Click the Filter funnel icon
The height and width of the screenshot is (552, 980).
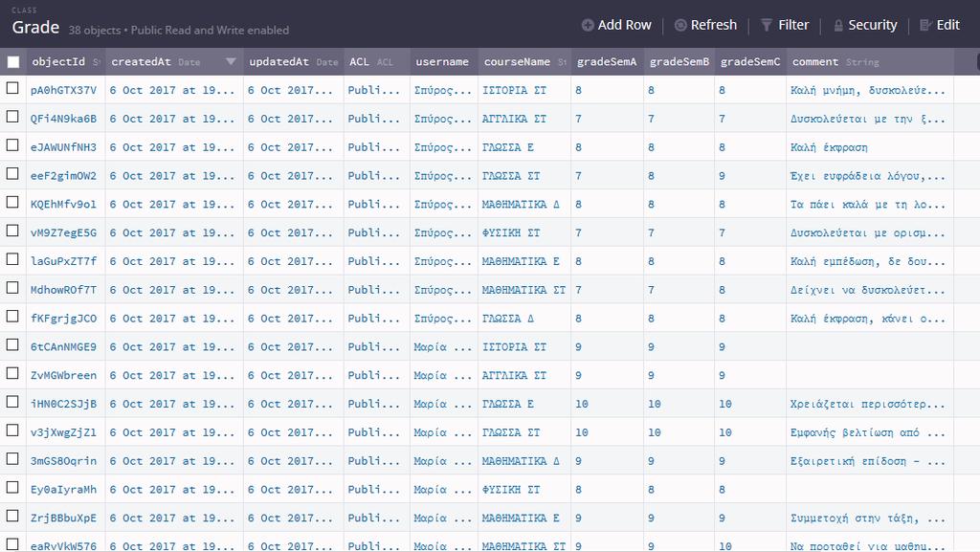pyautogui.click(x=767, y=25)
